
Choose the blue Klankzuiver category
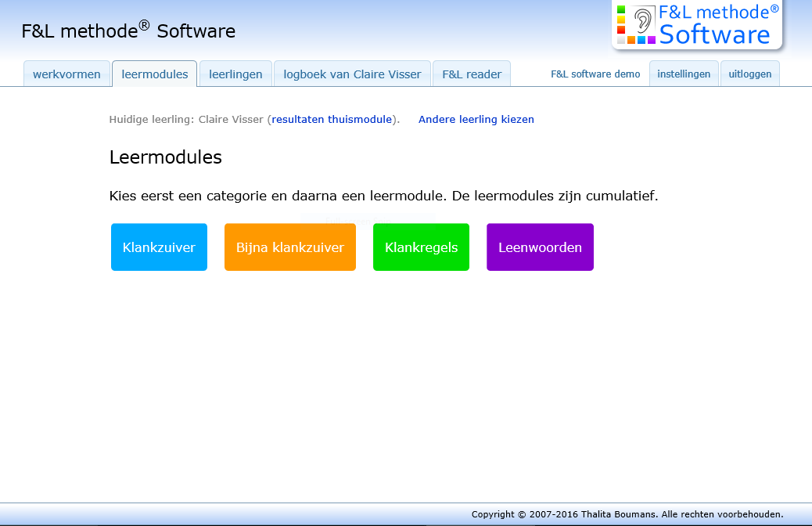coord(159,247)
